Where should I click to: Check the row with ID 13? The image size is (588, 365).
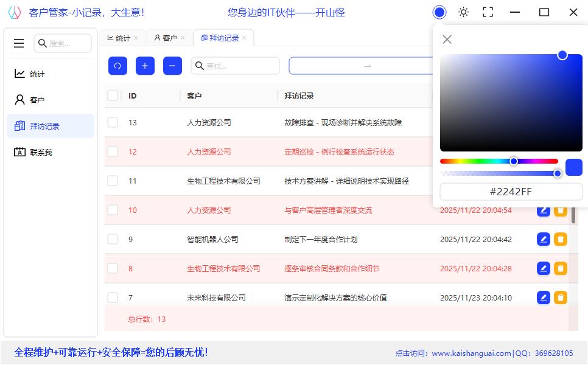[x=113, y=122]
